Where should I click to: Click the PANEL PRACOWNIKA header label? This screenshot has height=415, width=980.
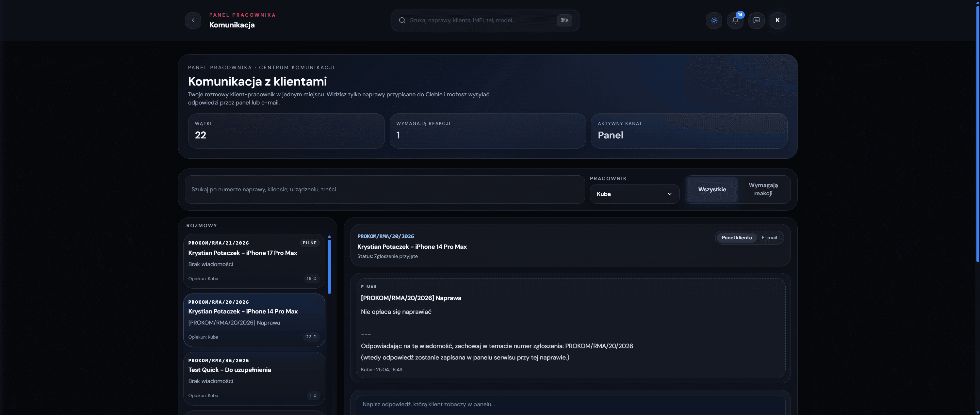[242, 15]
